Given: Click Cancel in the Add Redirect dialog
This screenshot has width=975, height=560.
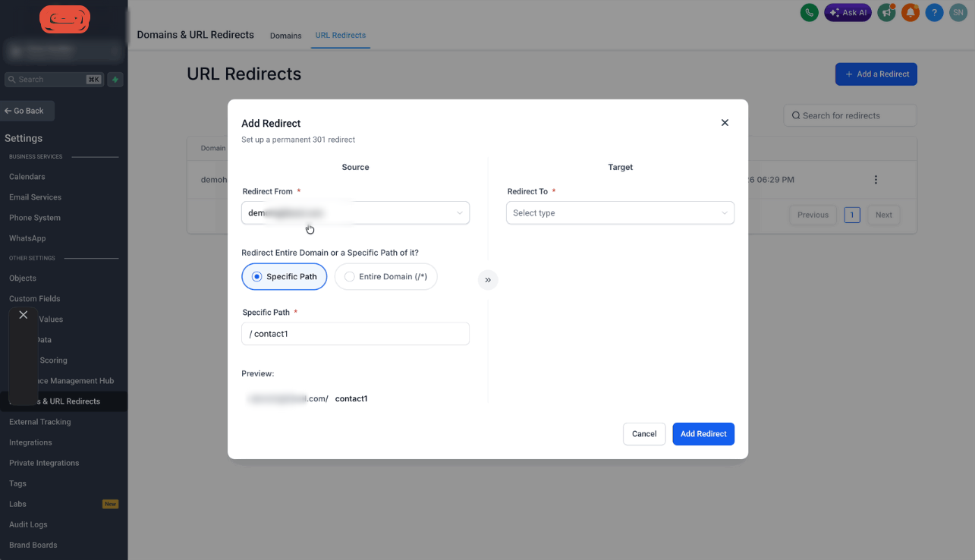Looking at the screenshot, I should 644,434.
